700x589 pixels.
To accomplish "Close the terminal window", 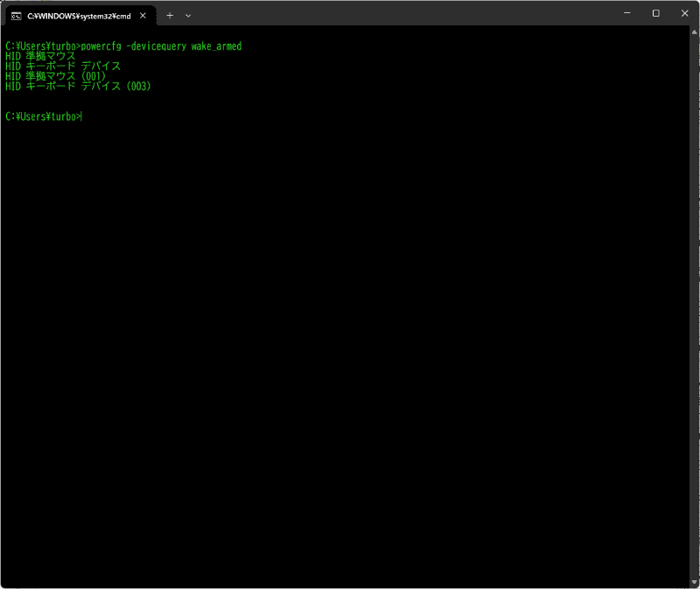I will coord(685,12).
